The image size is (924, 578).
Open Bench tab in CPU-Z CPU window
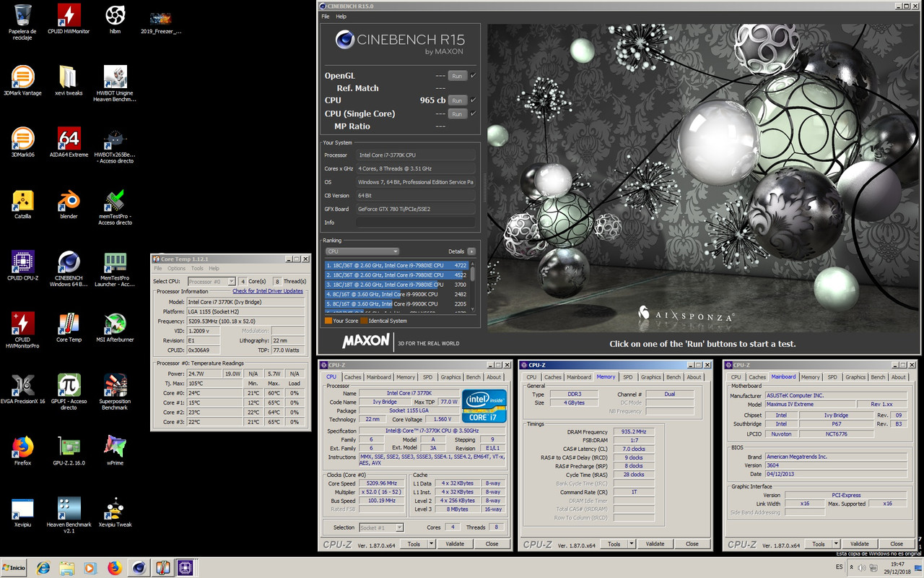pos(473,376)
